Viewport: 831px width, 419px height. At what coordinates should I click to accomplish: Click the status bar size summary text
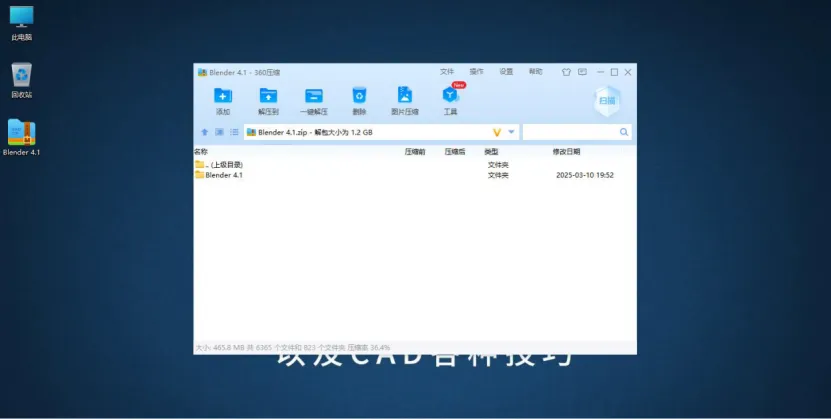(293, 347)
